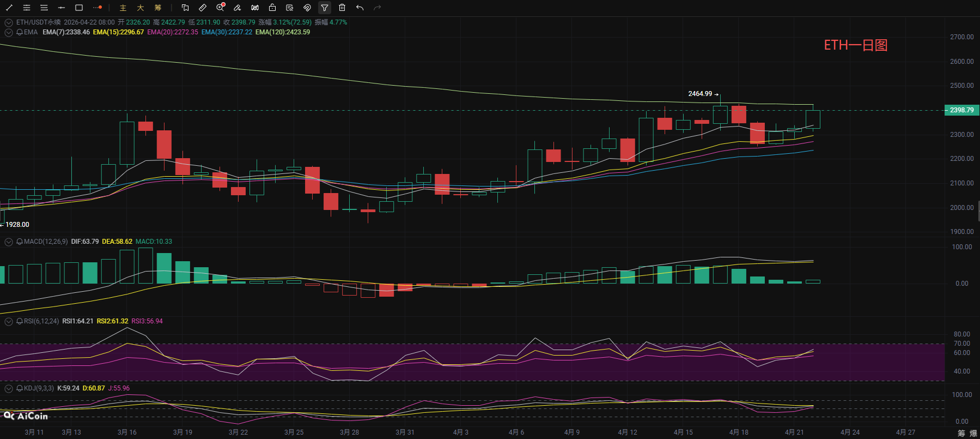Click the AiCoin logo watermark
The image size is (980, 439).
coord(26,416)
